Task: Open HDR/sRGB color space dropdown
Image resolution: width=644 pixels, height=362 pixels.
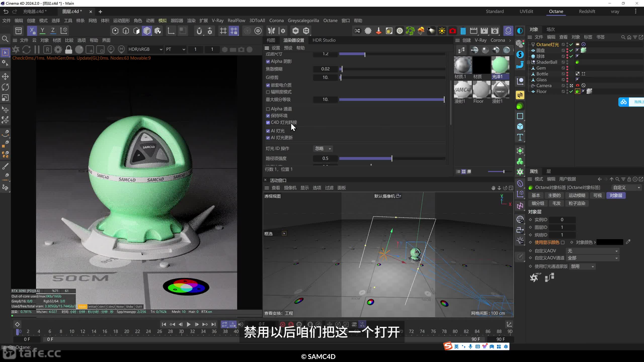Action: coord(145,49)
